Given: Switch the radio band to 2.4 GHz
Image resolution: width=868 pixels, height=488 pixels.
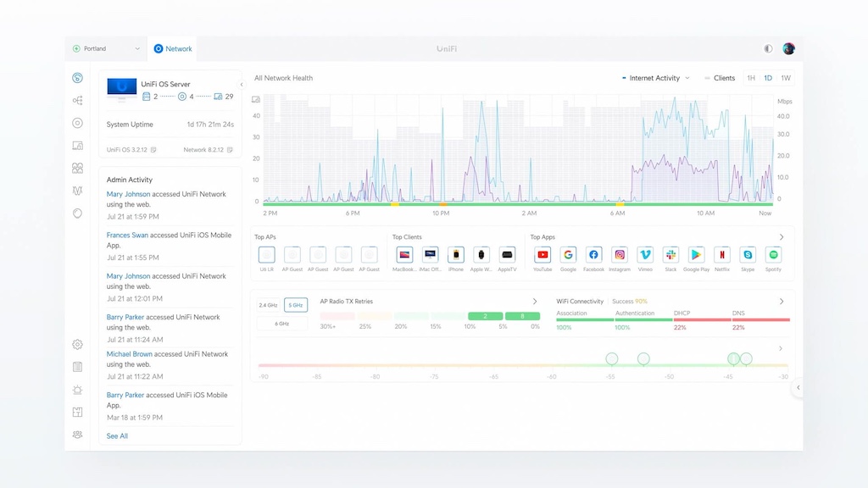Looking at the screenshot, I should 270,304.
